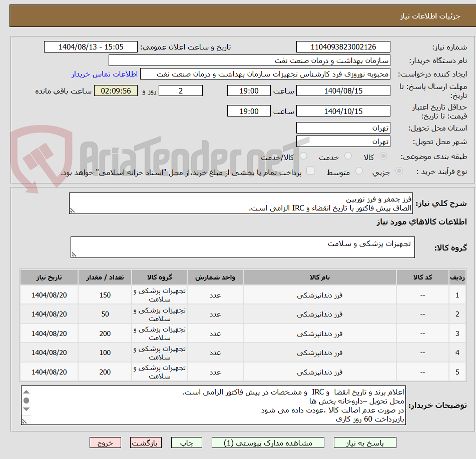This screenshot has height=459, width=476.
Task: Select the جزیی purchase type radio button
Action: click(x=399, y=170)
